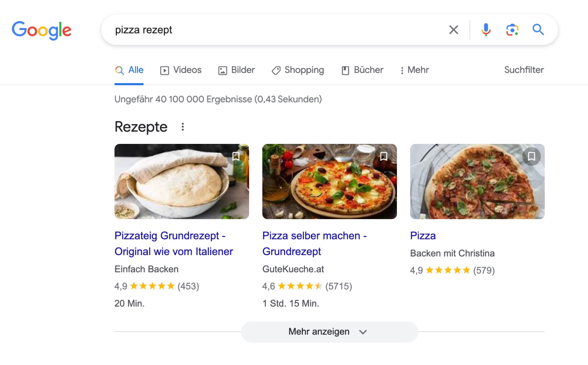Save the GuteKueche.at pizza recipe bookmark
588x365 pixels.
(x=384, y=156)
